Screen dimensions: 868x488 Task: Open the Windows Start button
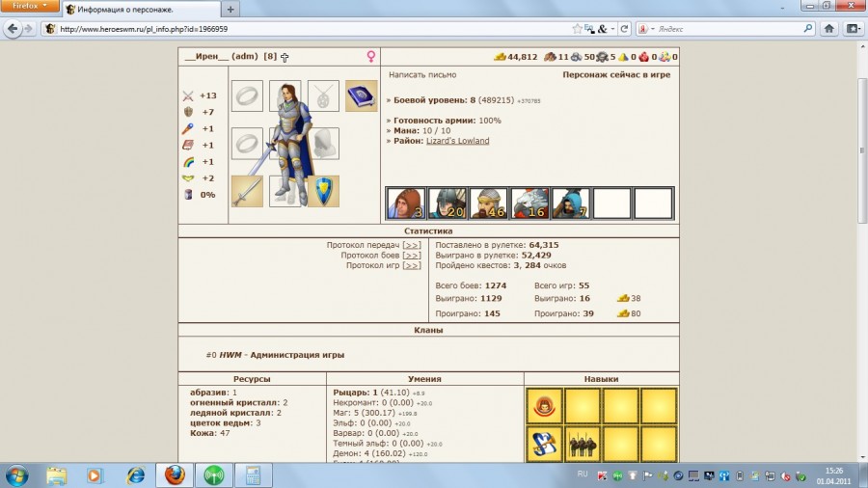[16, 475]
